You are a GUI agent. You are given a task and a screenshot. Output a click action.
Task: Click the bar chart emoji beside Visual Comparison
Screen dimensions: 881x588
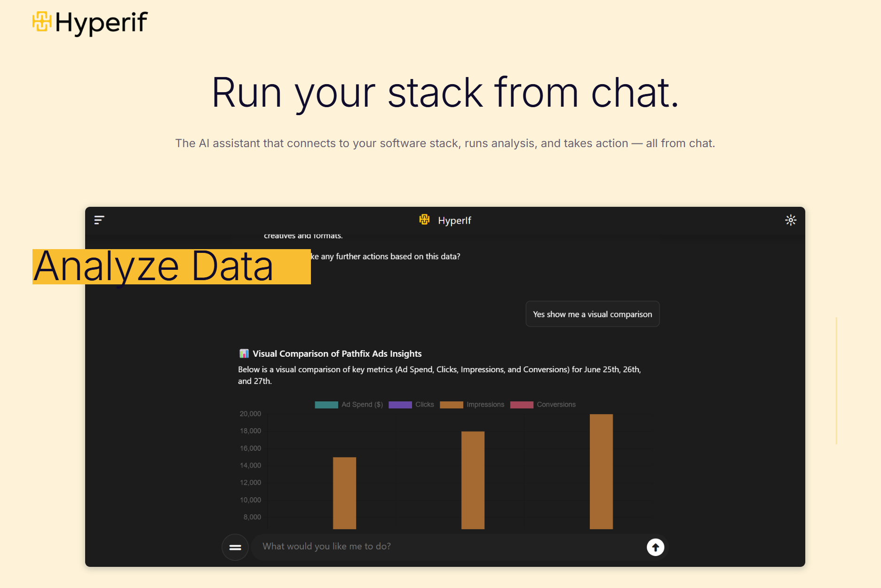click(244, 353)
